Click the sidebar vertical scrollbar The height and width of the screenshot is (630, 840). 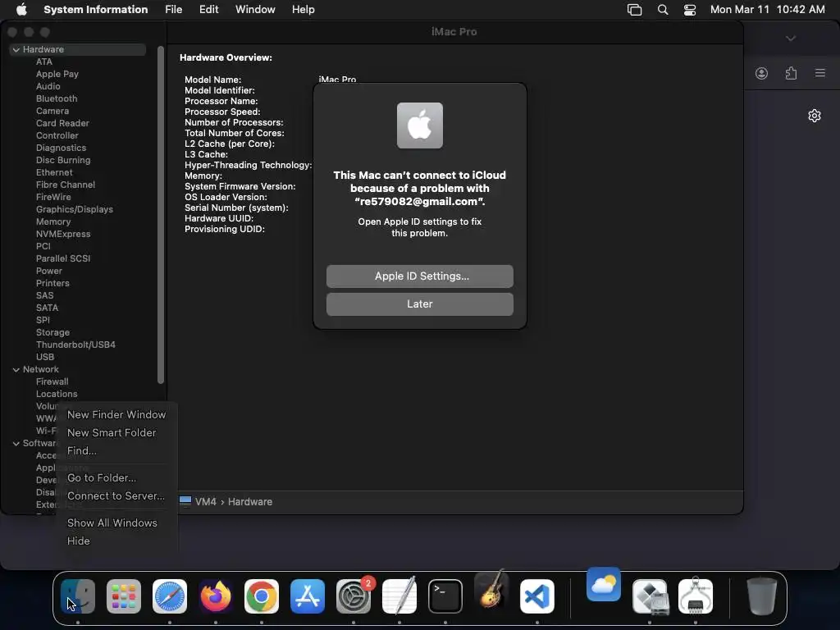[x=160, y=214]
